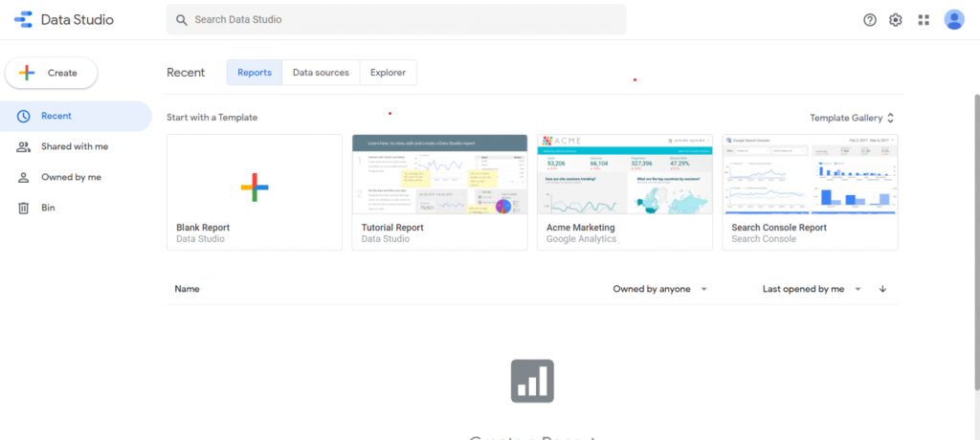Screen dimensions: 980x440
Task: Open the Help question mark icon
Action: point(869,19)
